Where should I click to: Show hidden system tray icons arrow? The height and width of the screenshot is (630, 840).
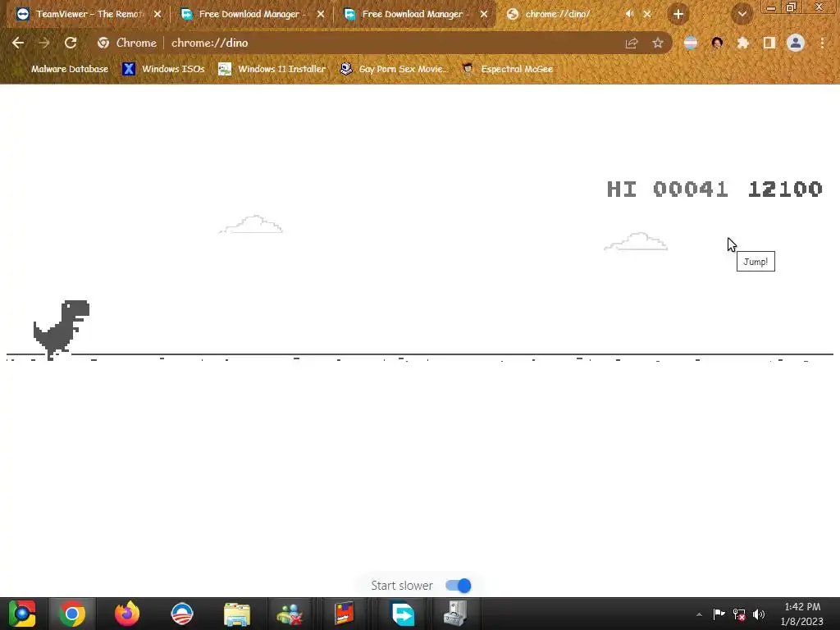pos(699,614)
